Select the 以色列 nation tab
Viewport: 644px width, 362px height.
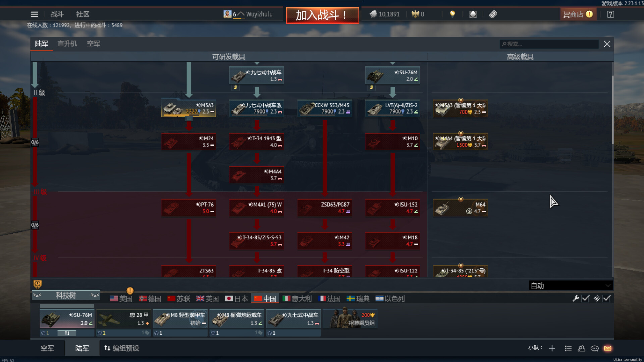coord(390,299)
